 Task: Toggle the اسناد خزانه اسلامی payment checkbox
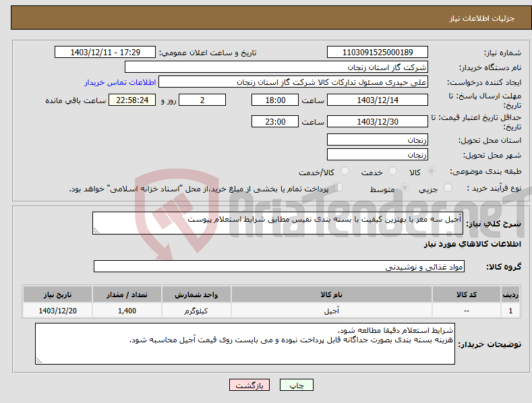pyautogui.click(x=338, y=187)
